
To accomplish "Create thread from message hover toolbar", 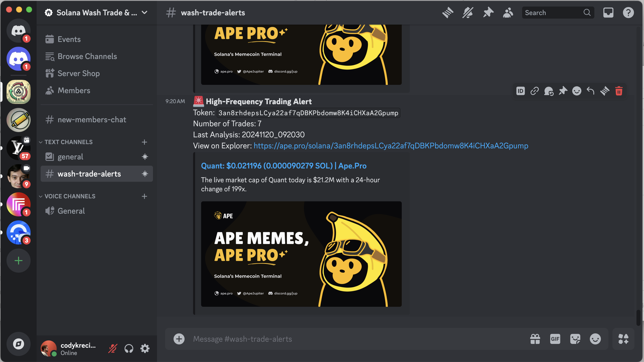I will [605, 91].
